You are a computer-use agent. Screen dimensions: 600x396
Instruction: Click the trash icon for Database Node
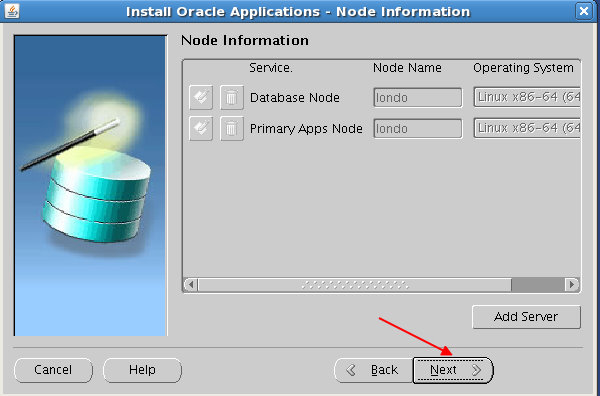(x=232, y=97)
